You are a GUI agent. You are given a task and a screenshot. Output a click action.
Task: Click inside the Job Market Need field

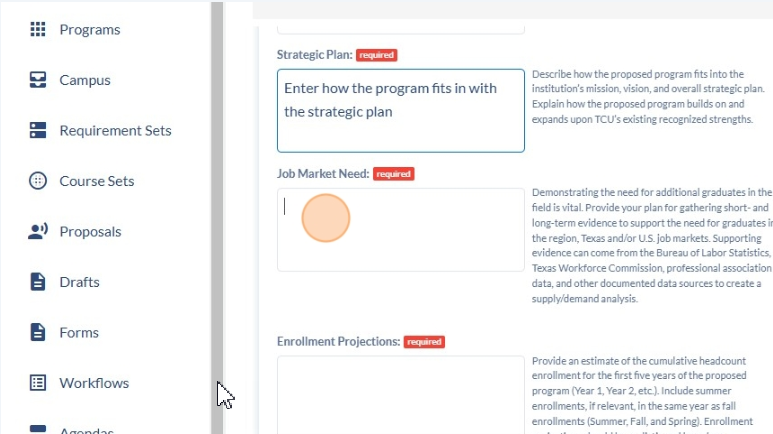(x=401, y=230)
